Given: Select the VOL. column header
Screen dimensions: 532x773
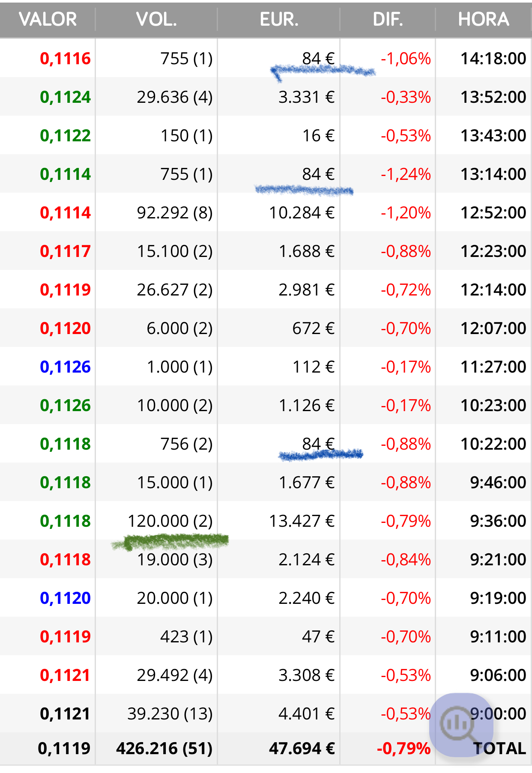Looking at the screenshot, I should click(x=156, y=20).
